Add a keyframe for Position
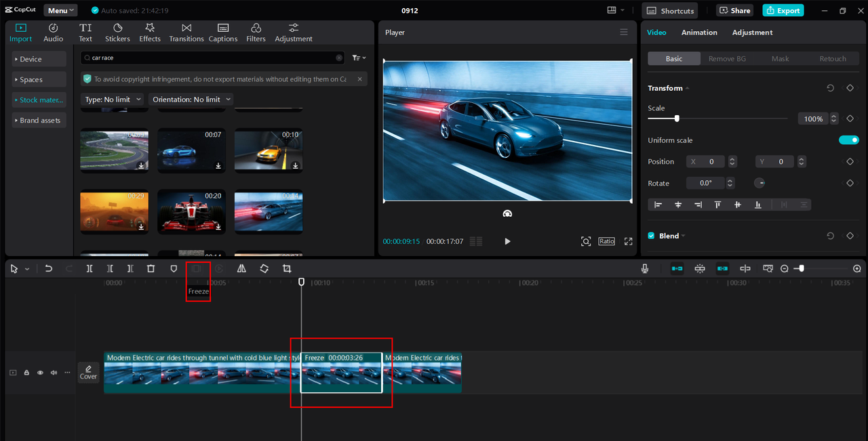 (850, 162)
